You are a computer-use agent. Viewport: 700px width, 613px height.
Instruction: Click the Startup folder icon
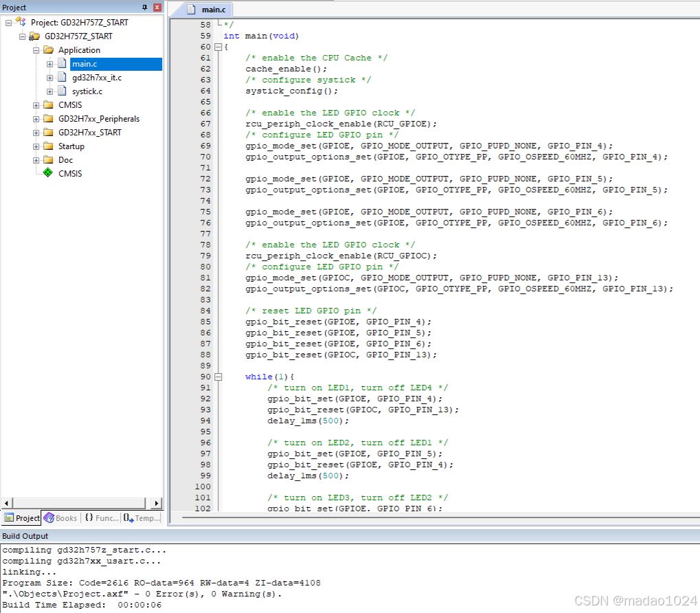(x=48, y=146)
